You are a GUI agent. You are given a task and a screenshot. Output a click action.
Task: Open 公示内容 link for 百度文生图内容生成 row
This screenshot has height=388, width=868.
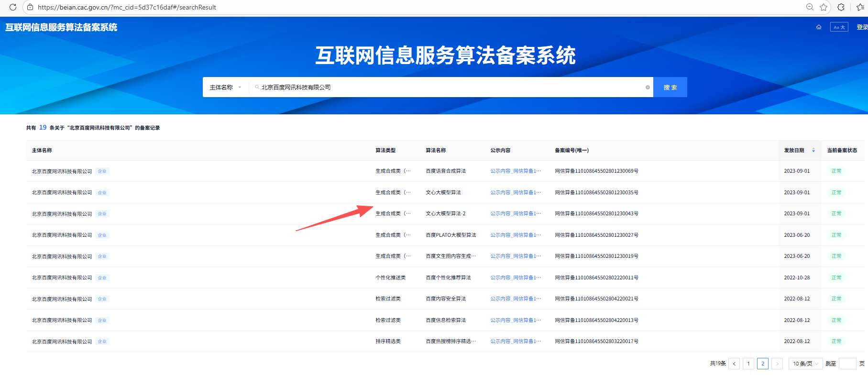516,256
